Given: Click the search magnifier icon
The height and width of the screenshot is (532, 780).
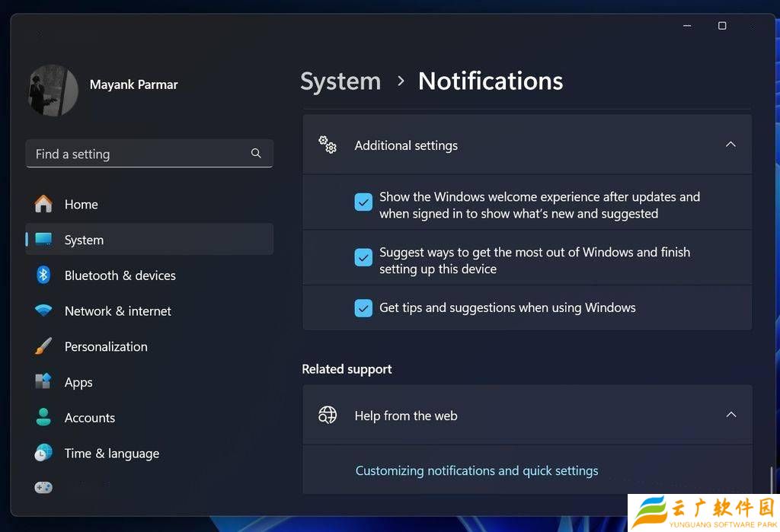Looking at the screenshot, I should tap(256, 154).
